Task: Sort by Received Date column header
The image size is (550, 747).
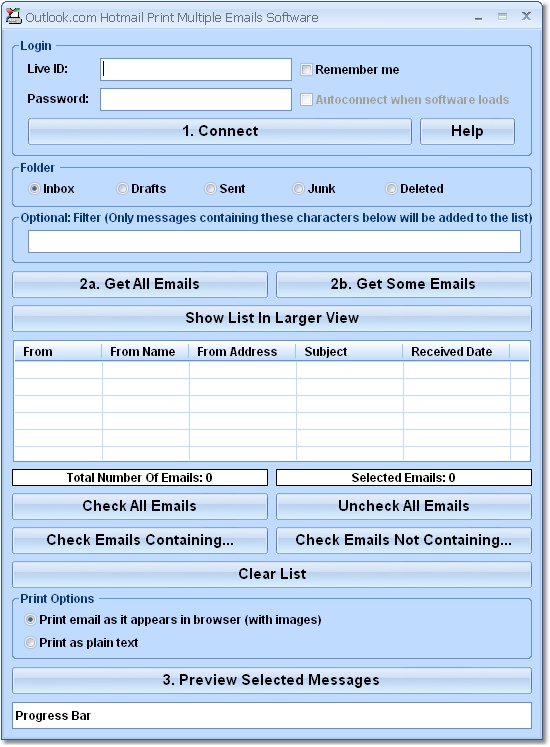Action: (x=456, y=352)
